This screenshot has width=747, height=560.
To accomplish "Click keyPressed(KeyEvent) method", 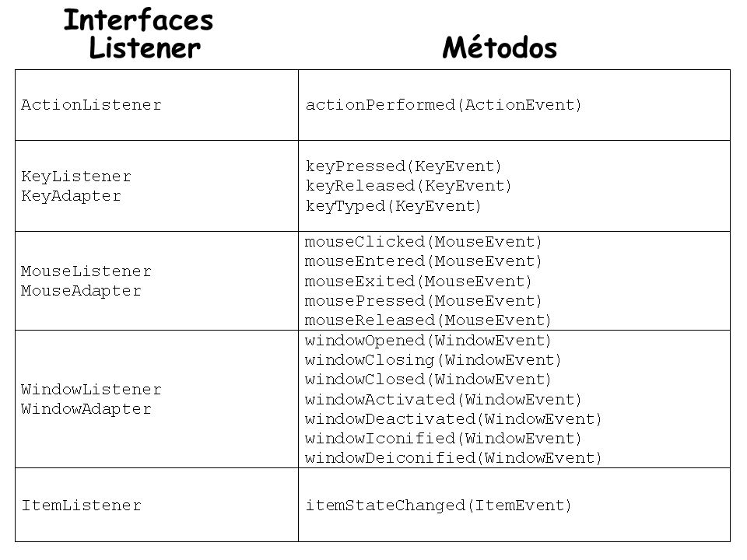I will tap(404, 166).
